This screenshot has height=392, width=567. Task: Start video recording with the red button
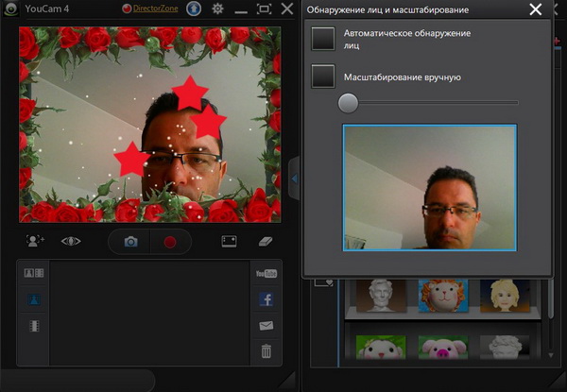tap(170, 242)
